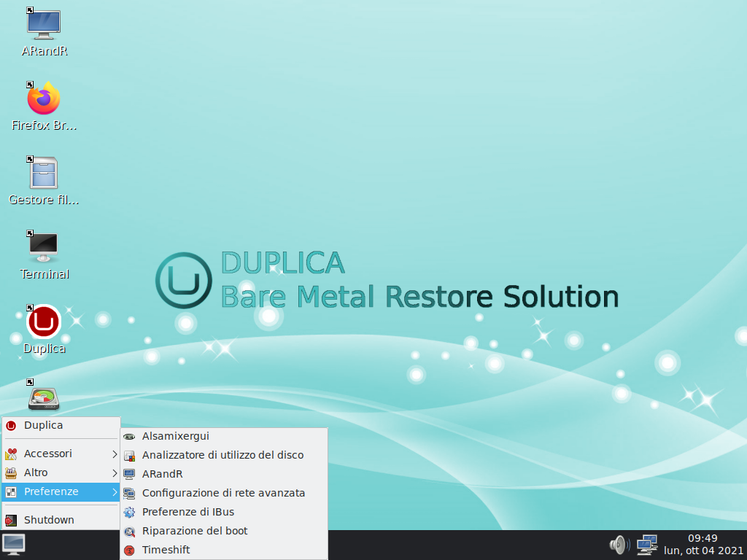Click the speaker volume tray icon
The height and width of the screenshot is (560, 747).
pyautogui.click(x=619, y=544)
